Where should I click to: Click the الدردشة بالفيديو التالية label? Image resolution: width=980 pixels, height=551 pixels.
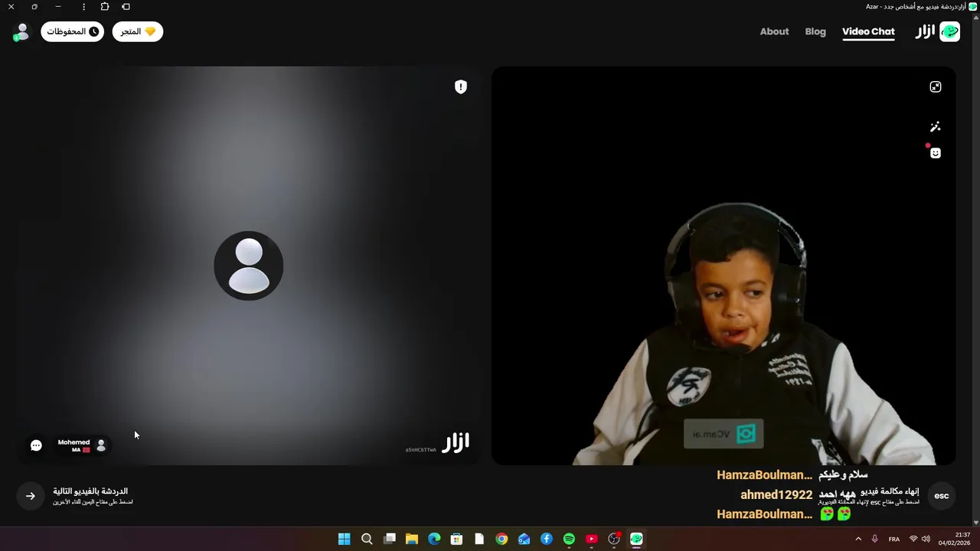tap(90, 491)
